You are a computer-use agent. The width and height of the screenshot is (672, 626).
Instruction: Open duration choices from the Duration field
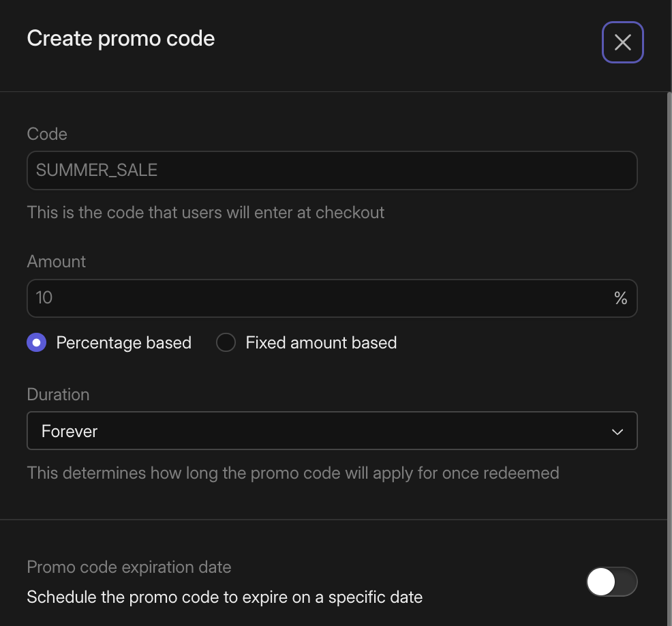pos(332,431)
